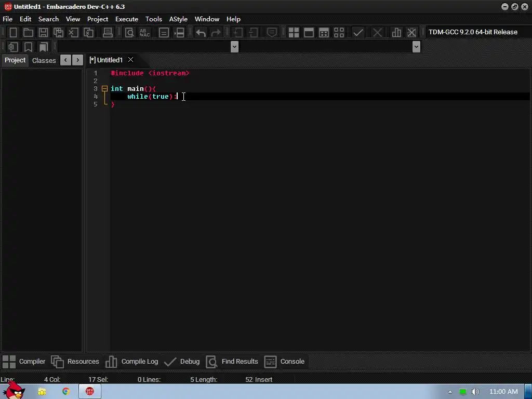532x399 pixels.
Task: Open Profile analysis bar-chart icon
Action: click(396, 33)
